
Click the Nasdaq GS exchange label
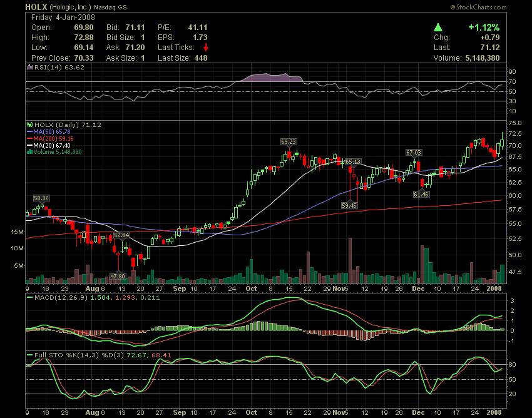pos(110,7)
